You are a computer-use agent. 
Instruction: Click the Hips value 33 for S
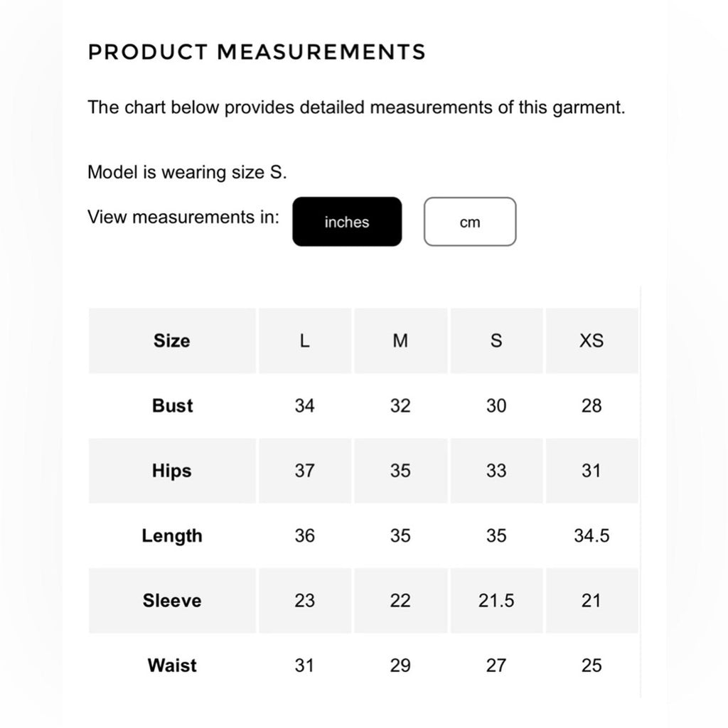496,471
